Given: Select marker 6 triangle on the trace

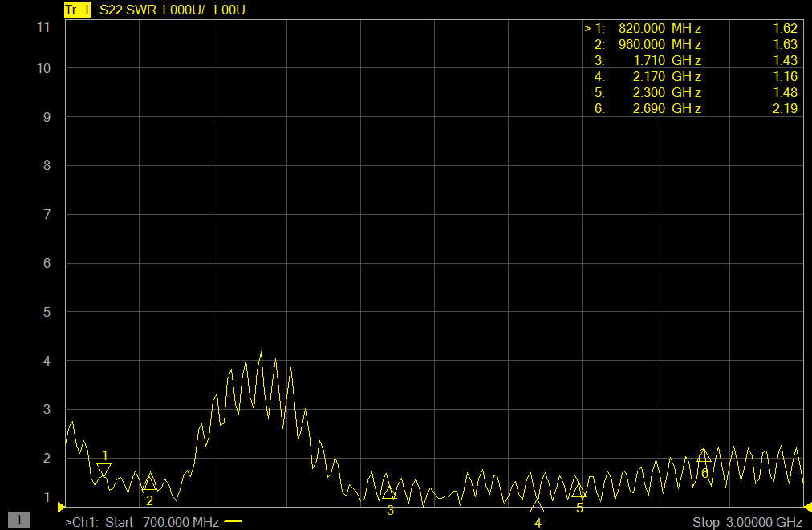Looking at the screenshot, I should click(x=704, y=455).
